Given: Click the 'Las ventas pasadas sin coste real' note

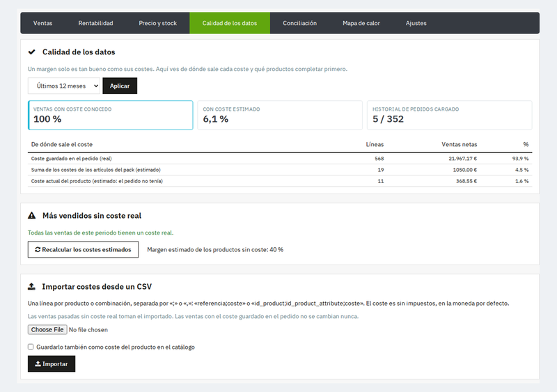Looking at the screenshot, I should (x=194, y=316).
